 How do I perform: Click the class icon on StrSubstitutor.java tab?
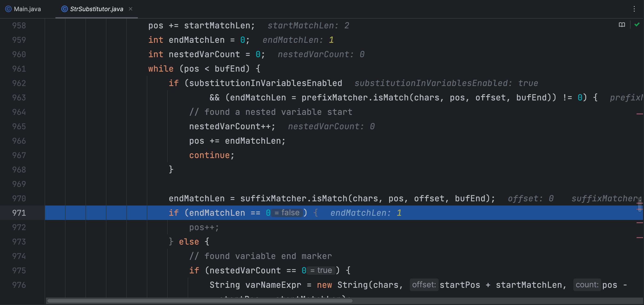click(x=65, y=9)
